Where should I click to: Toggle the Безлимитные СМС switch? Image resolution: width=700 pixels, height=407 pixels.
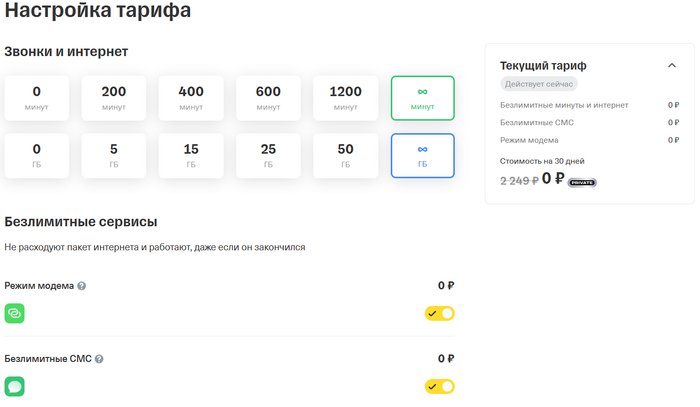440,386
